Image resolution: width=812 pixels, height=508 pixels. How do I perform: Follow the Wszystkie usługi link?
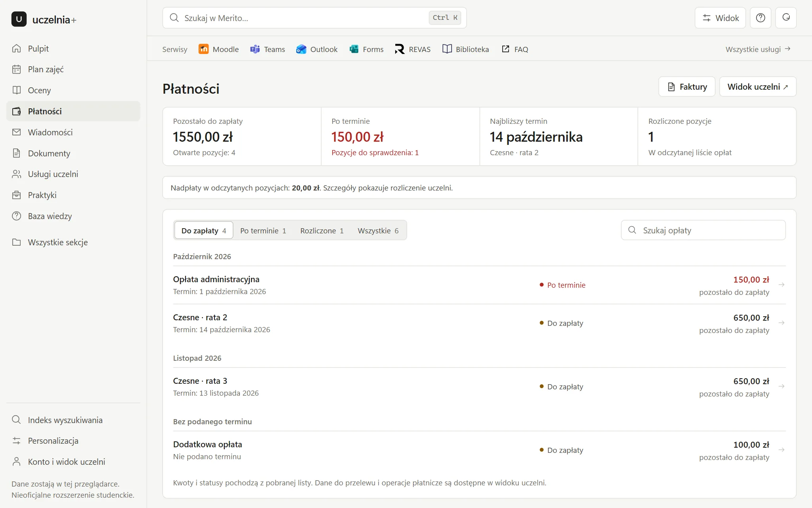pos(758,49)
